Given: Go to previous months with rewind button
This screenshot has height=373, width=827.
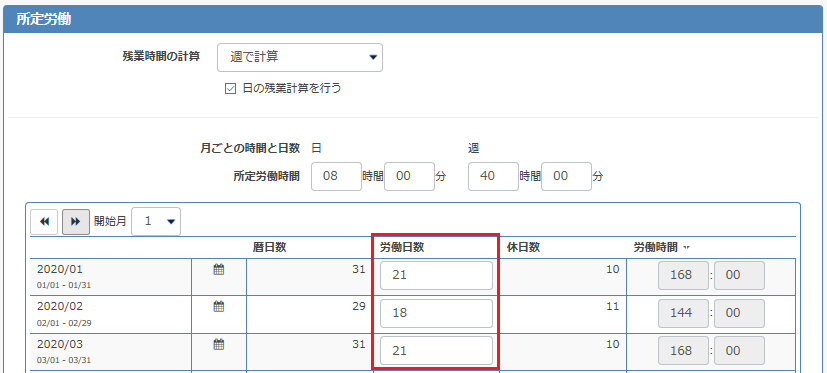Looking at the screenshot, I should [x=44, y=222].
